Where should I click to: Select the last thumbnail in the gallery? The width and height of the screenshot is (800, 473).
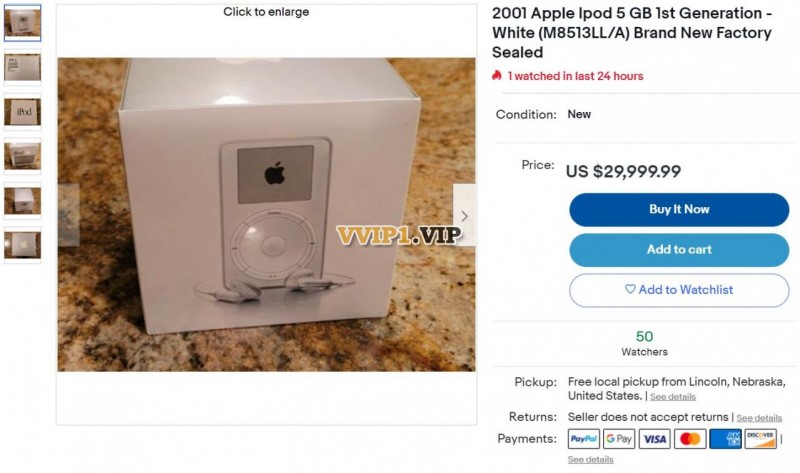point(22,245)
